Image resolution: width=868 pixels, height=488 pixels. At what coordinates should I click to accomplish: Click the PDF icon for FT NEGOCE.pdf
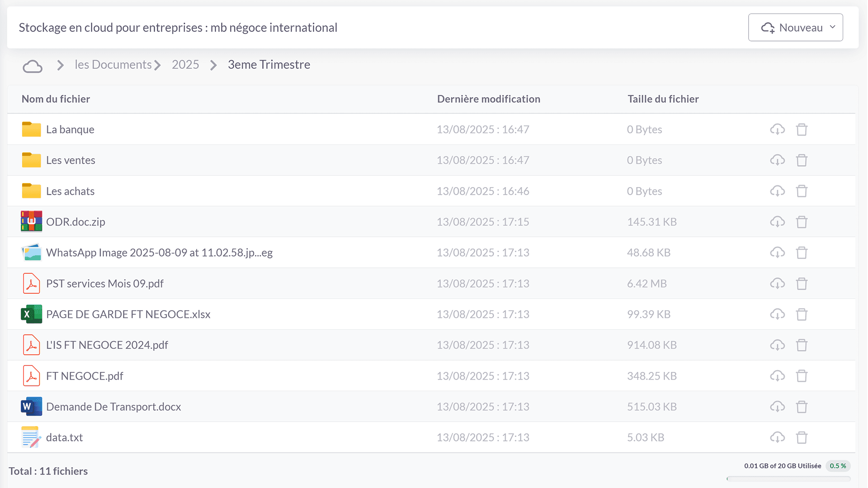tap(31, 375)
